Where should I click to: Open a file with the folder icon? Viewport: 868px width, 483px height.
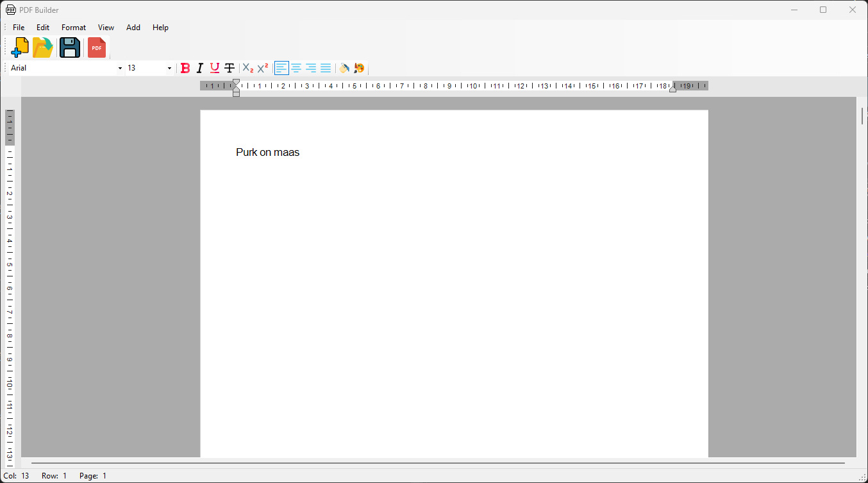(x=43, y=47)
